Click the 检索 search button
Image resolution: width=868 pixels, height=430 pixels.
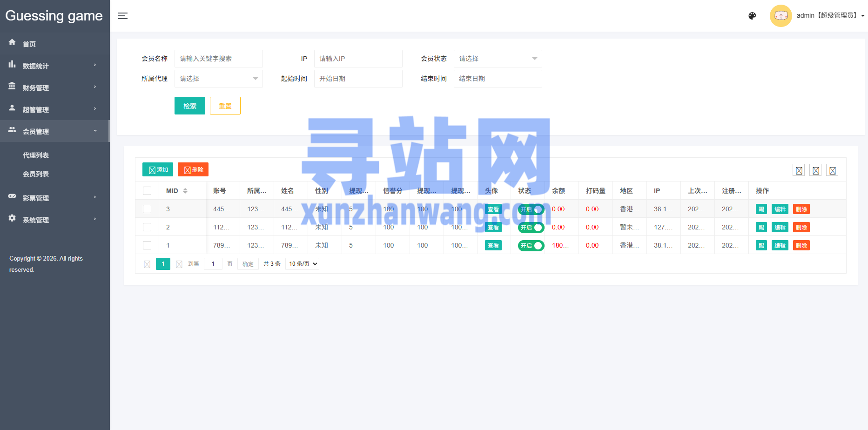(189, 106)
